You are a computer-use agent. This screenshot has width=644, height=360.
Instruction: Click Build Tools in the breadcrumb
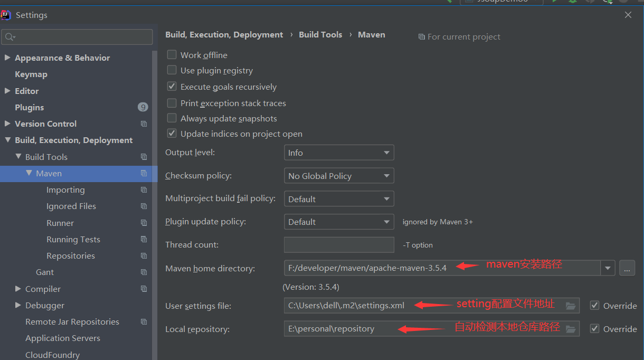(x=320, y=35)
